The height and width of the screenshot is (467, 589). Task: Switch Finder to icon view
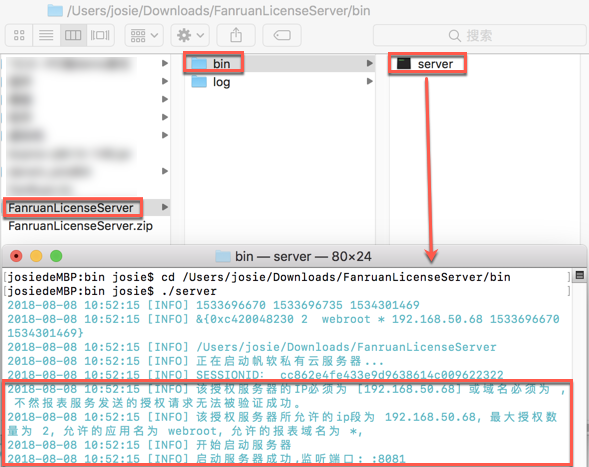coord(19,36)
